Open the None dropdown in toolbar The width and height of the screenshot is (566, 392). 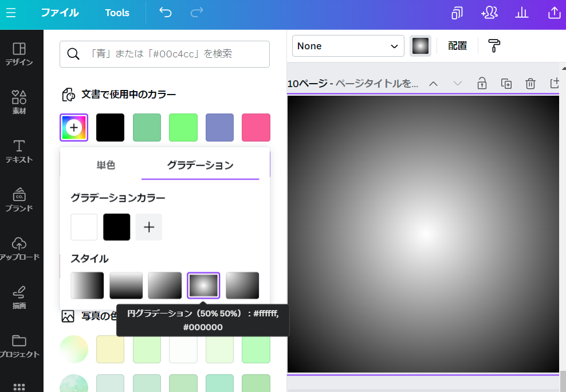(348, 46)
